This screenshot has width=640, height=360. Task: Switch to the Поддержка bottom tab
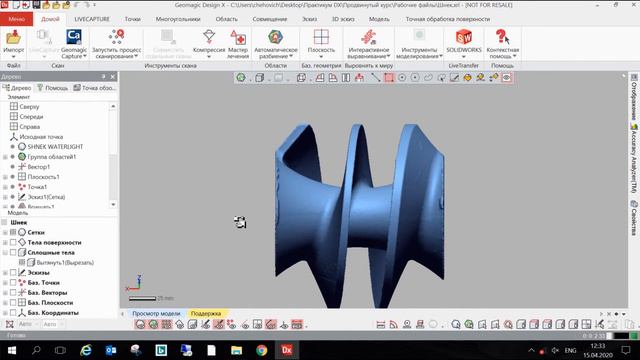206,313
